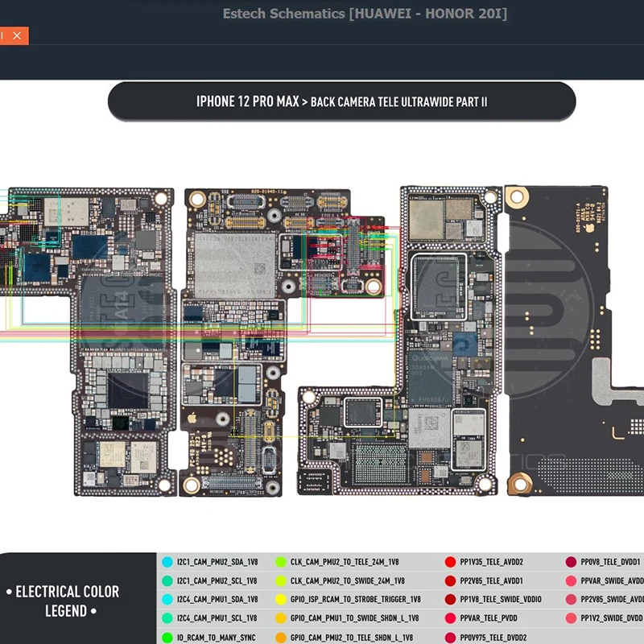Pick the PPVAR_TELE_PVDD legend swatch
644x644 pixels.
click(451, 618)
